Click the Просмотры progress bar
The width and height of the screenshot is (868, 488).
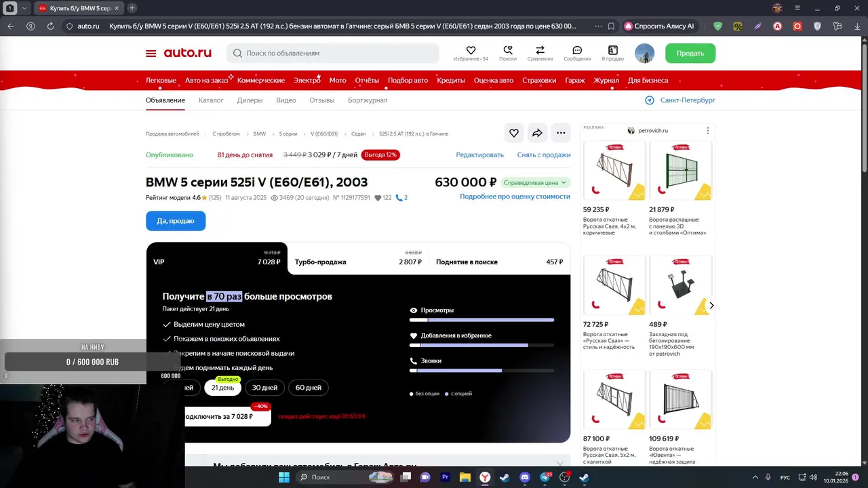(x=481, y=320)
